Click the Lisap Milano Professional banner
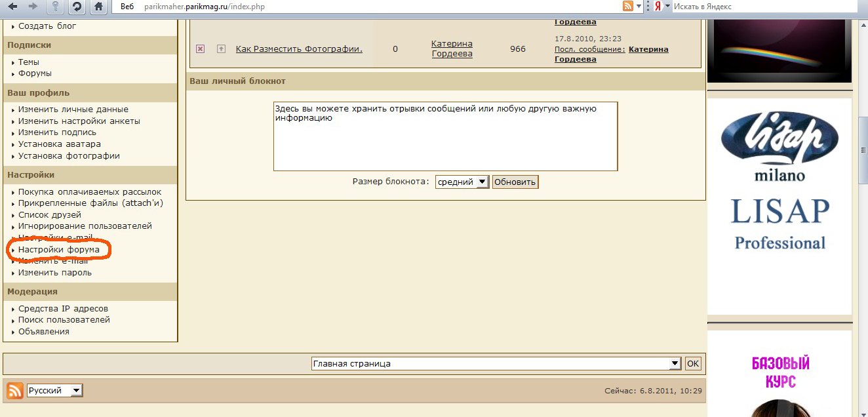This screenshot has height=417, width=868. (779, 207)
